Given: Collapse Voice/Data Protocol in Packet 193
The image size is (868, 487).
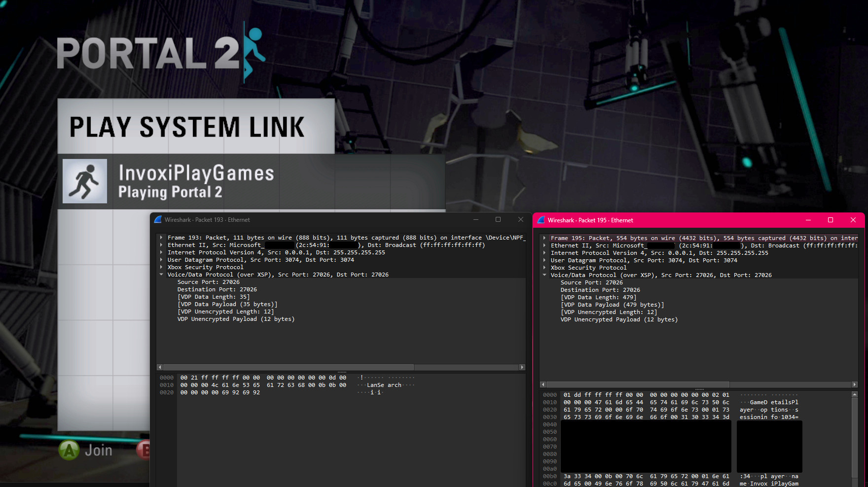Looking at the screenshot, I should click(x=161, y=275).
